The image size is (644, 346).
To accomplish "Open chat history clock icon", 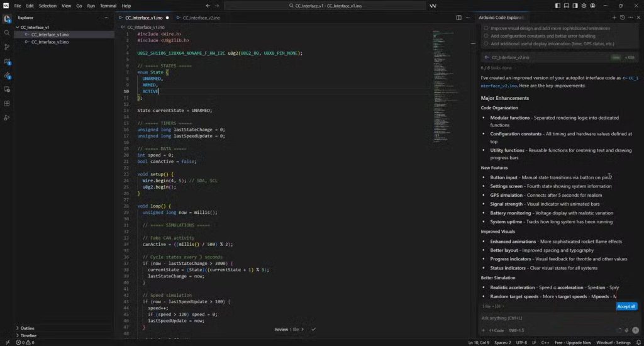I will [x=622, y=18].
